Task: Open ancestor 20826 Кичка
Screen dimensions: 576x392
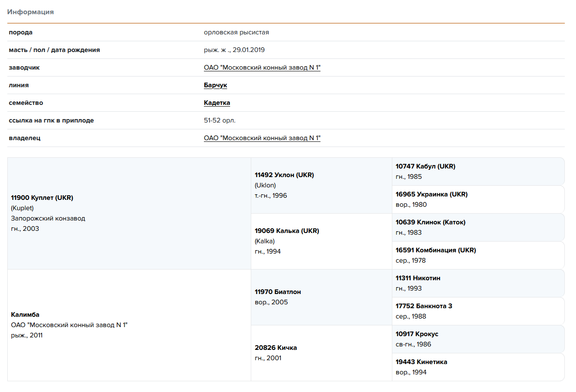Action: point(275,348)
